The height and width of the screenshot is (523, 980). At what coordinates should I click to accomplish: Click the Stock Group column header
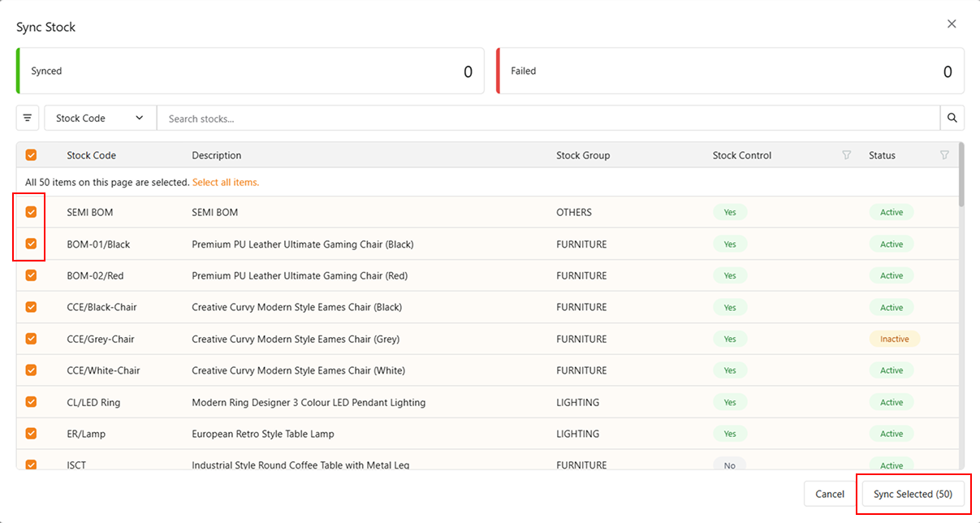pos(583,155)
